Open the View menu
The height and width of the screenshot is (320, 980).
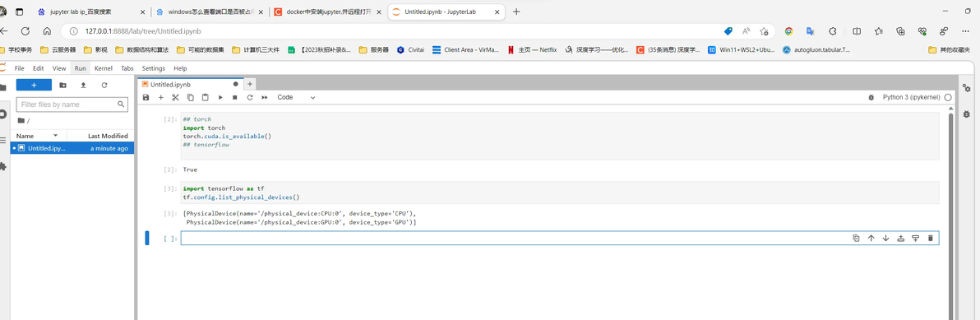(58, 68)
